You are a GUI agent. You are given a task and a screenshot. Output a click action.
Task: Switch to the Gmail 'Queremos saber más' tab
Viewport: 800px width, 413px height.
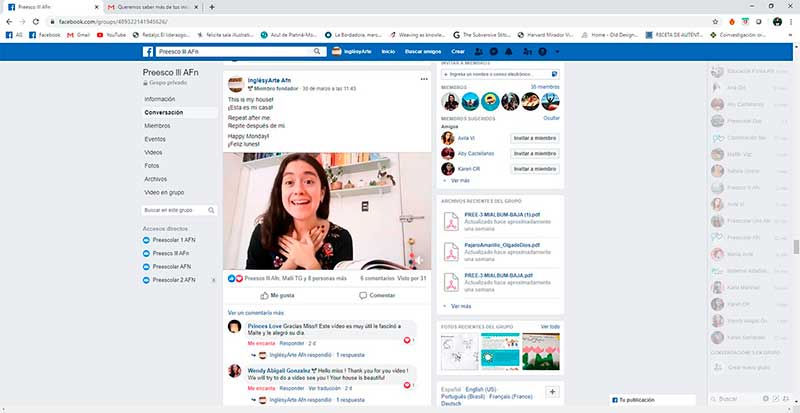(154, 7)
